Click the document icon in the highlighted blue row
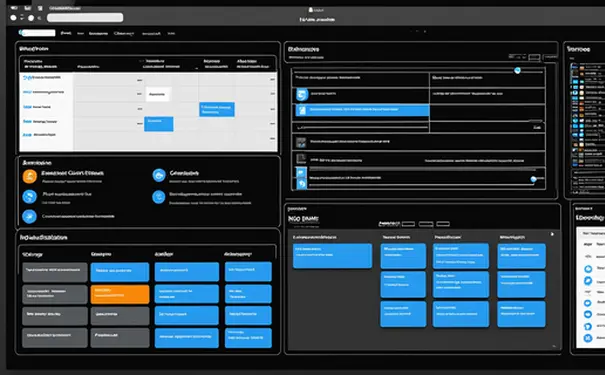605x375 pixels. pos(302,110)
